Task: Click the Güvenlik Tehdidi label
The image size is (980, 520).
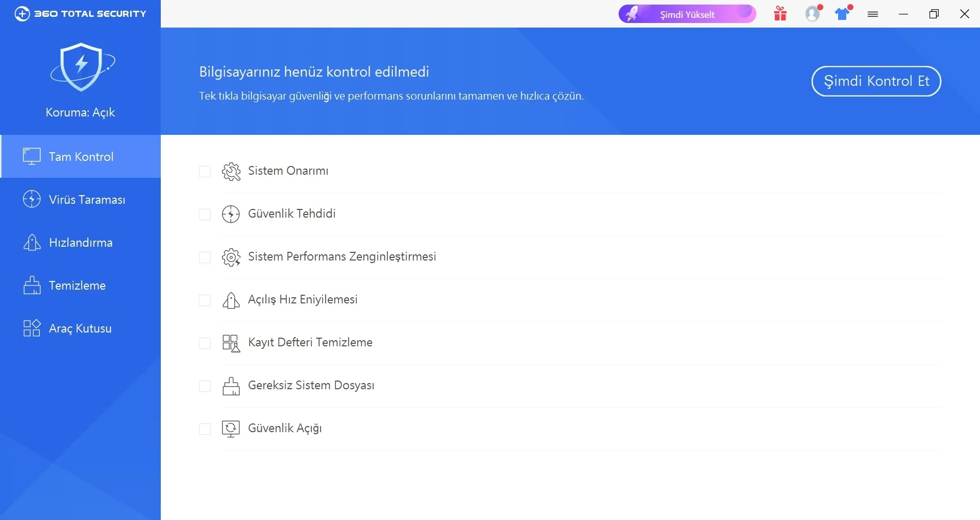Action: click(x=292, y=214)
